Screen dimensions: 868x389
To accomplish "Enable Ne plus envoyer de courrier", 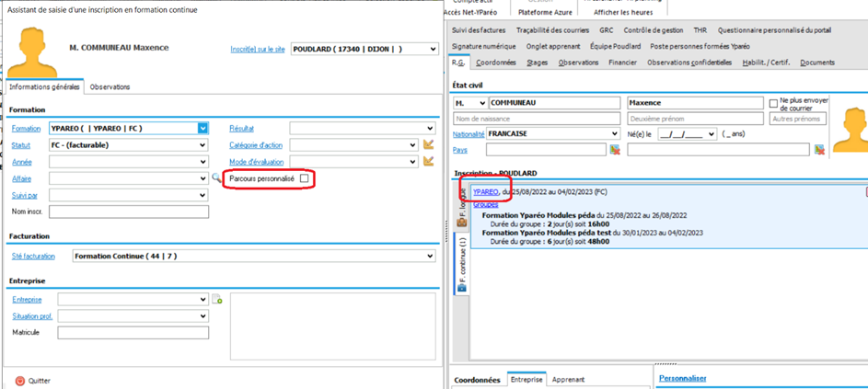I will (774, 104).
